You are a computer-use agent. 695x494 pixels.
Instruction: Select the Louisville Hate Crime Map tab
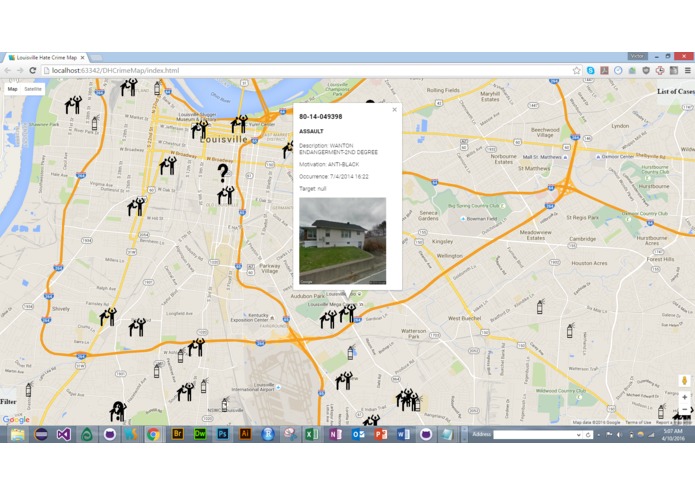tap(46, 58)
